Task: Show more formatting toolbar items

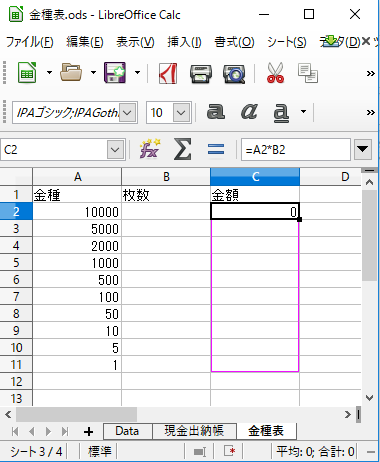Action: [371, 113]
